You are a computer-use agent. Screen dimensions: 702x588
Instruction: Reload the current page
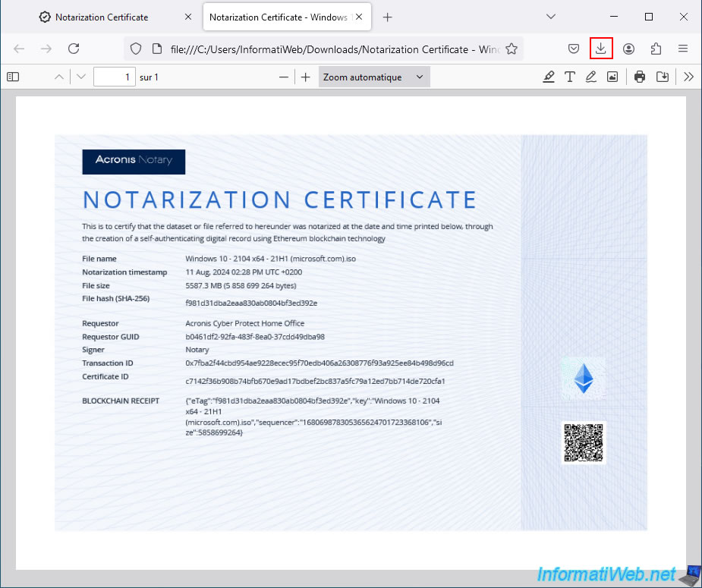(74, 49)
